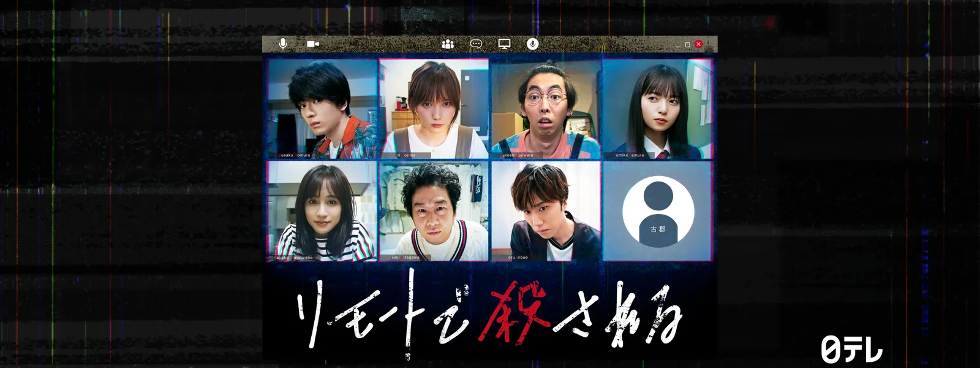This screenshot has width=980, height=368.
Task: Click the 日テレ logo
Action: pyautogui.click(x=851, y=350)
